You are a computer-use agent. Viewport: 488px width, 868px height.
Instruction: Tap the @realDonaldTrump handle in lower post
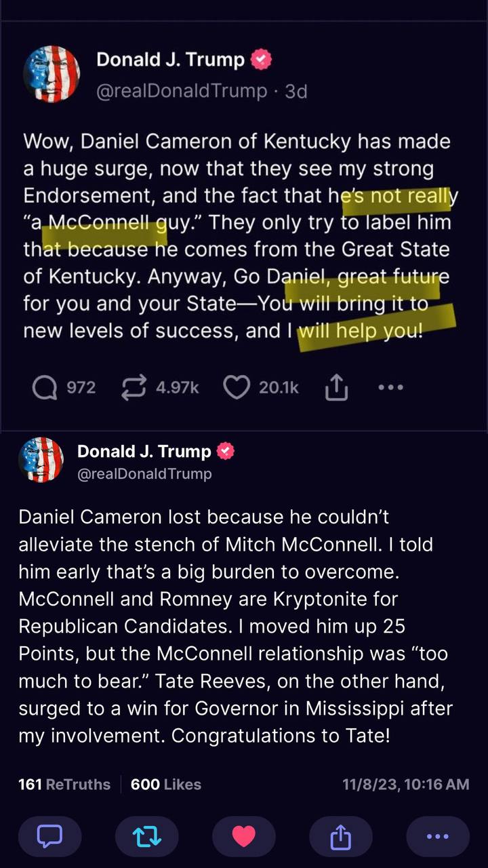144,474
